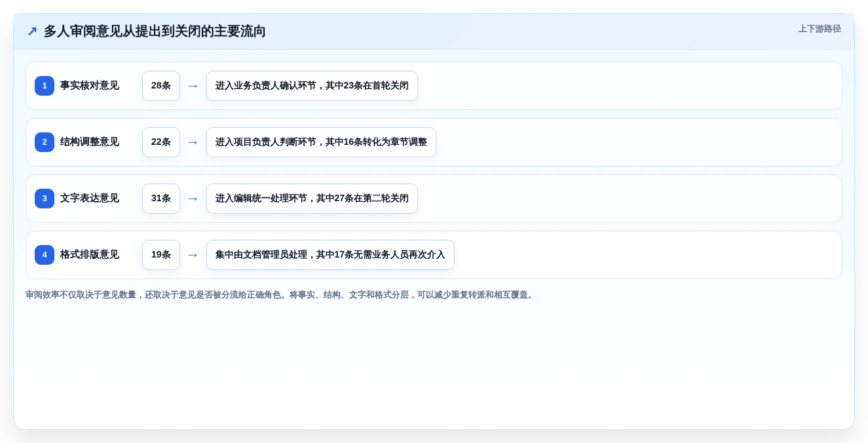Click the 结构调整意见 row label
This screenshot has width=868, height=443.
[x=90, y=142]
